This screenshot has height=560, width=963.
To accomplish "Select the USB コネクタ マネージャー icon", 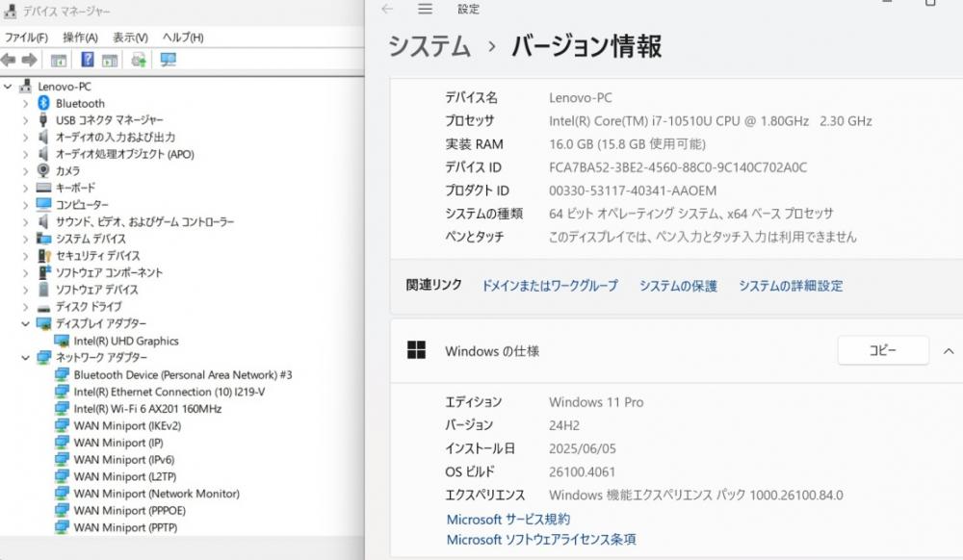I will (x=43, y=119).
